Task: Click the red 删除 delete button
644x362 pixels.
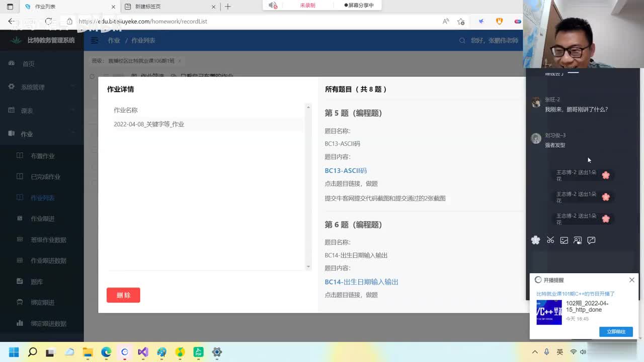Action: click(x=123, y=295)
